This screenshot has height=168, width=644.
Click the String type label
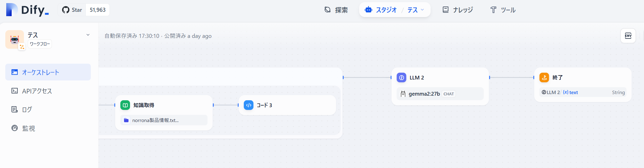[618, 92]
